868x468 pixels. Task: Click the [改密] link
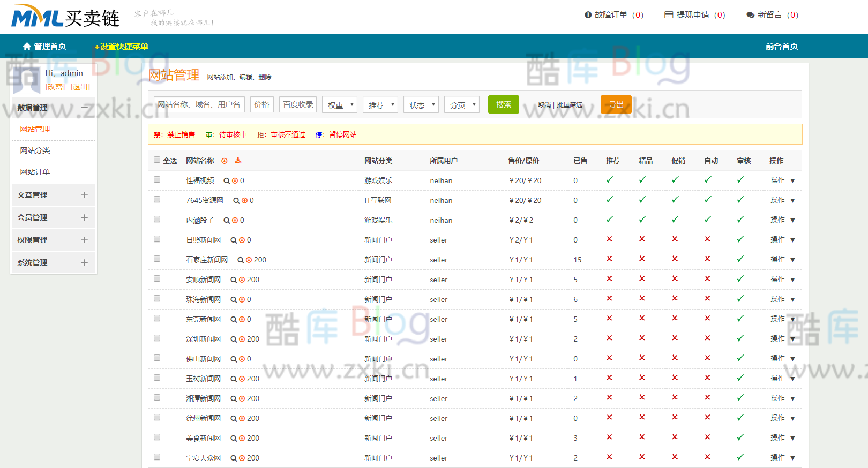pos(55,87)
